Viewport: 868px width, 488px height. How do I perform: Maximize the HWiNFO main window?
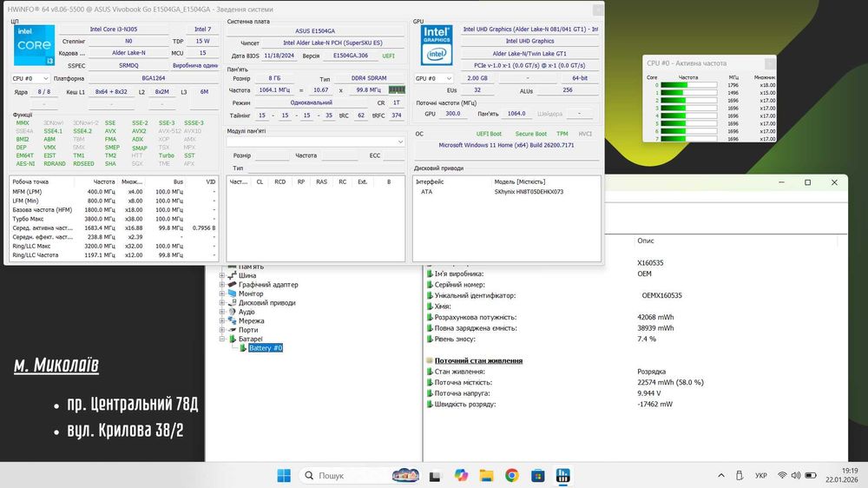[807, 182]
